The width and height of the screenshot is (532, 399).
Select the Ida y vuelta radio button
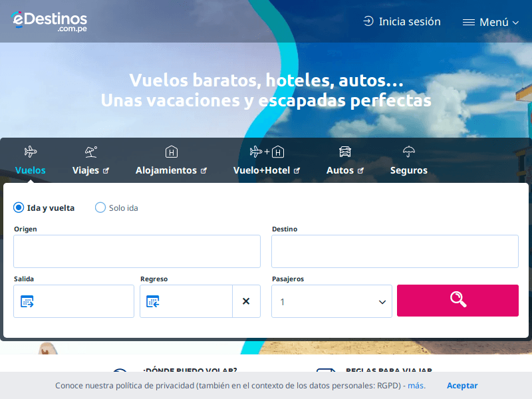pyautogui.click(x=18, y=207)
